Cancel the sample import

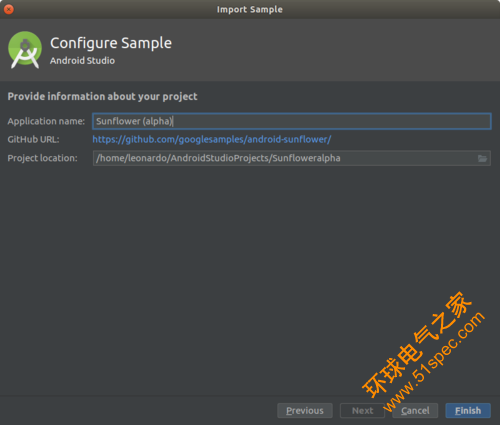pos(415,410)
